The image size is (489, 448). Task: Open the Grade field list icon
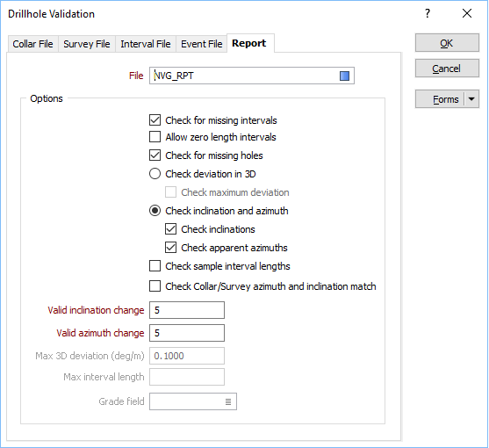point(228,401)
